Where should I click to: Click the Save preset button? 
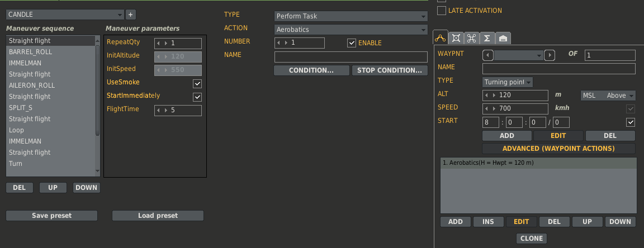(x=52, y=216)
